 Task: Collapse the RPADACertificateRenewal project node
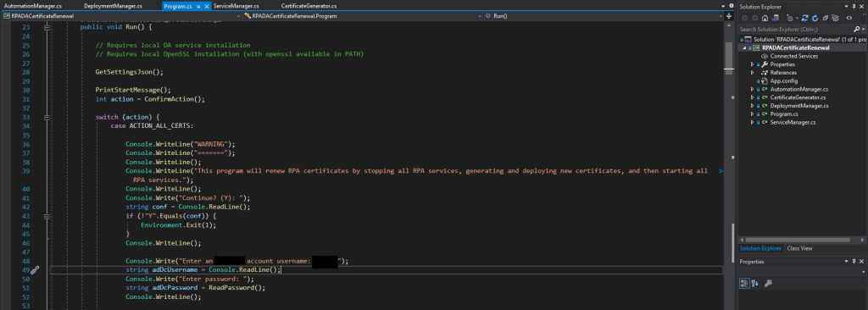tap(744, 47)
